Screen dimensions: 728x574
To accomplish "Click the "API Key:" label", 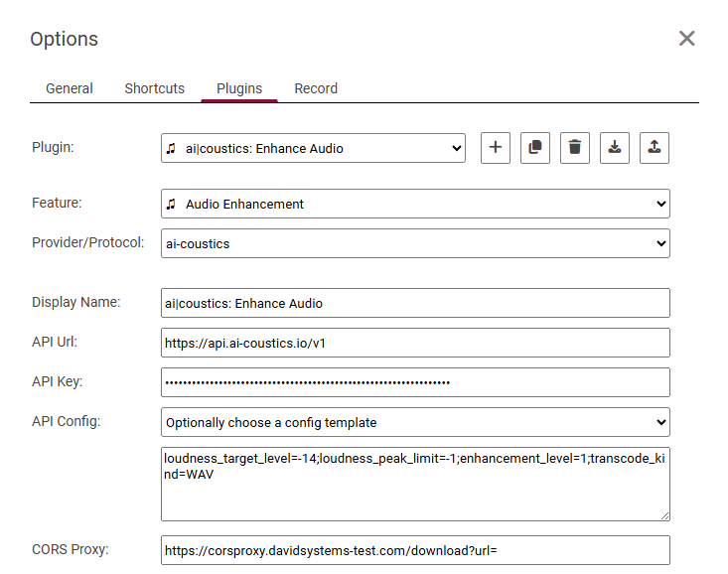I will pos(57,381).
